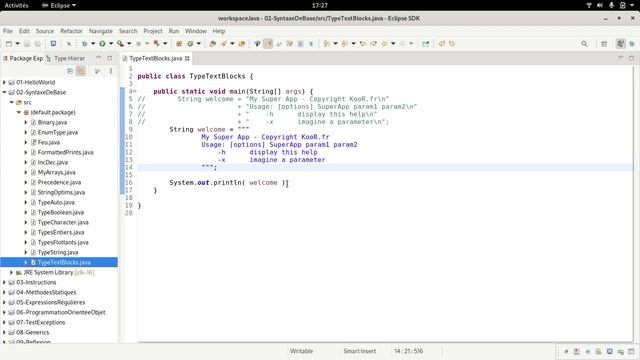
Task: Open the Source menu
Action: (x=44, y=31)
